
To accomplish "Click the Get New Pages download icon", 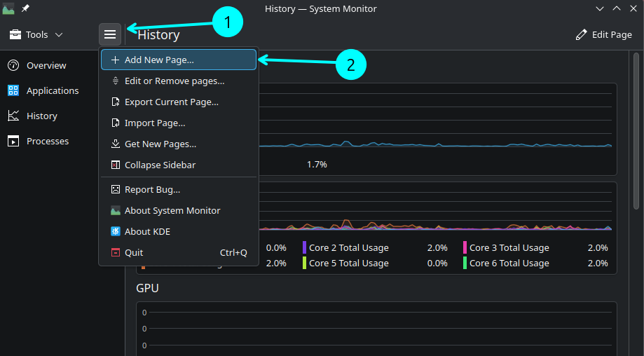I will coord(116,144).
